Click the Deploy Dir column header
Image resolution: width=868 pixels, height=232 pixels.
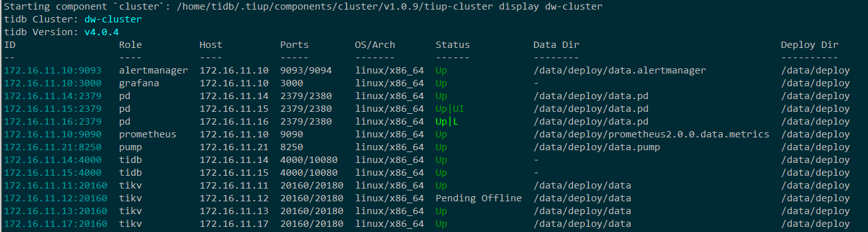pyautogui.click(x=810, y=45)
